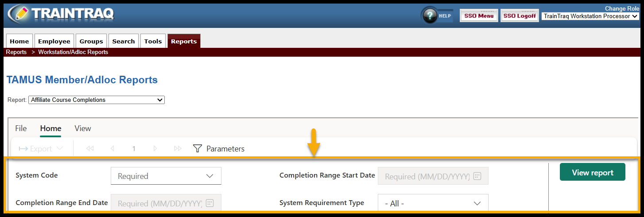Click the Completion Range Start Date field
This screenshot has height=217, width=644.
point(426,176)
